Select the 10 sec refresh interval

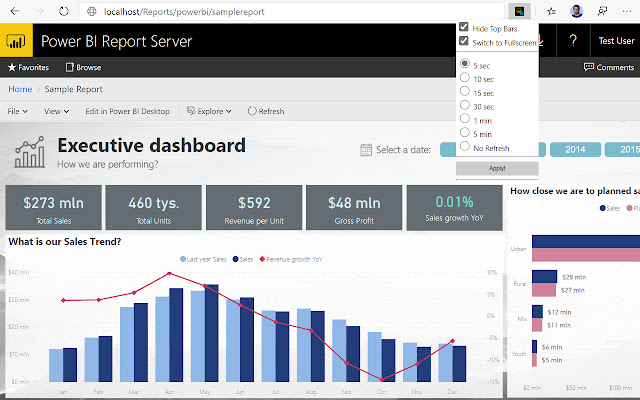point(464,78)
